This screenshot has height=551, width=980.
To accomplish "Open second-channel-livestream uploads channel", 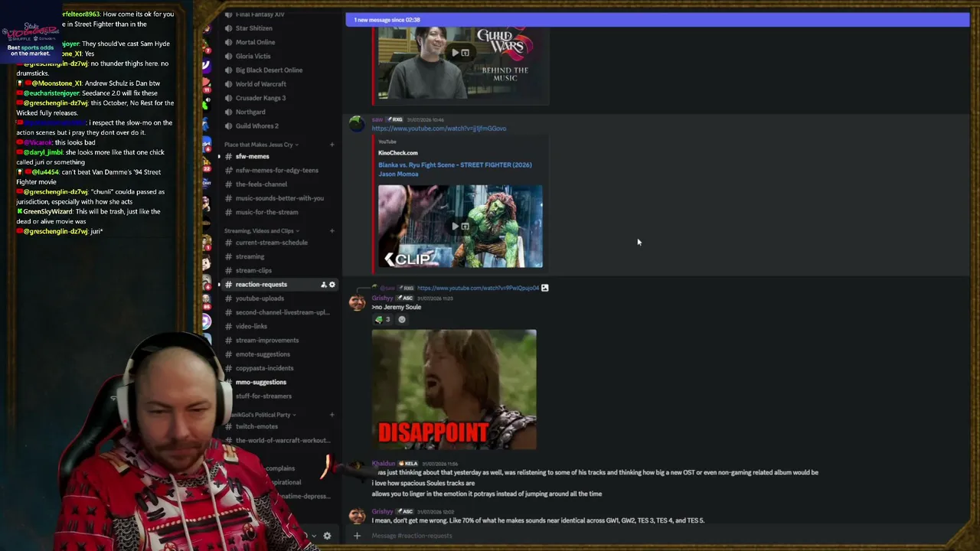I will click(283, 312).
